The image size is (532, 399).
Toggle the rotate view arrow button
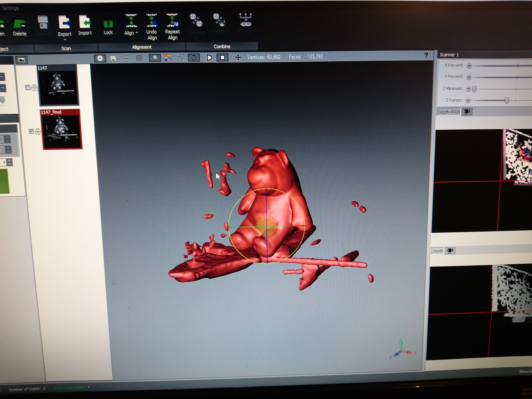194,57
